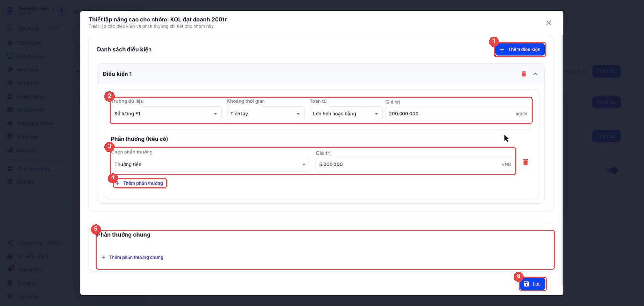Screen dimensions: 644x306
Task: Click the Cài đặt gear icon
Action: [x=10, y=182]
